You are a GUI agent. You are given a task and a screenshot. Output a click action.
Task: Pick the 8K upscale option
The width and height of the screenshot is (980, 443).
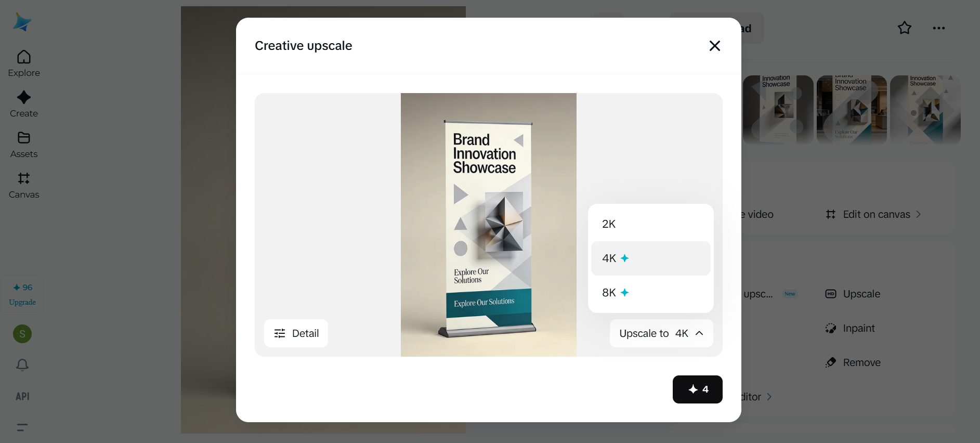(x=650, y=293)
